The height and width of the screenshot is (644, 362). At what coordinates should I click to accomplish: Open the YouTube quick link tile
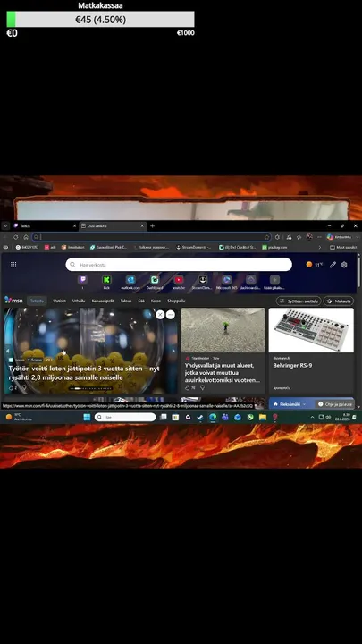(179, 280)
